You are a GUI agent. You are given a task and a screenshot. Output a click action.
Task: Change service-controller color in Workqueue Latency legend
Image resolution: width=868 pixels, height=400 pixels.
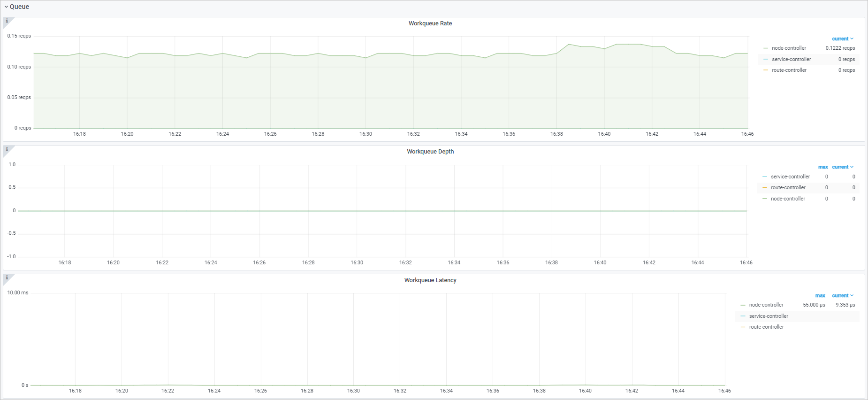[743, 316]
